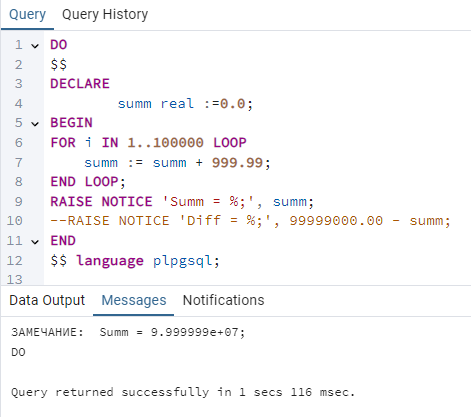The image size is (471, 417).
Task: Click the FOR i IN 1..100000 LOOP line
Action: pyautogui.click(x=148, y=143)
